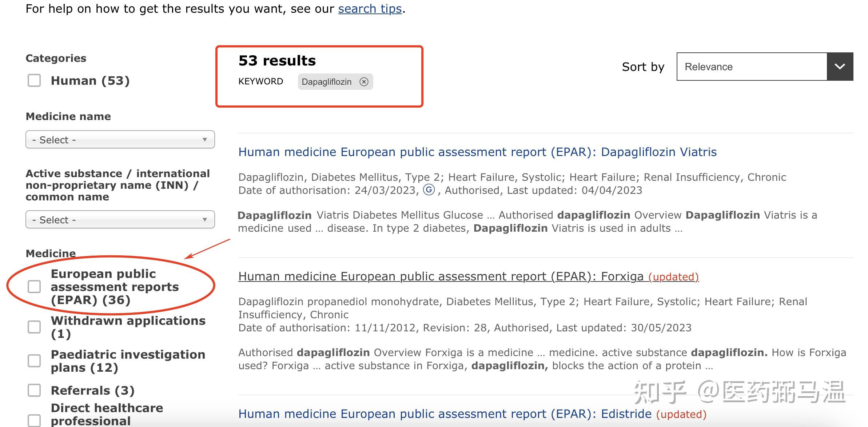The height and width of the screenshot is (427, 868).
Task: Check the Withdrawn applications (1) filter
Action: [x=35, y=327]
